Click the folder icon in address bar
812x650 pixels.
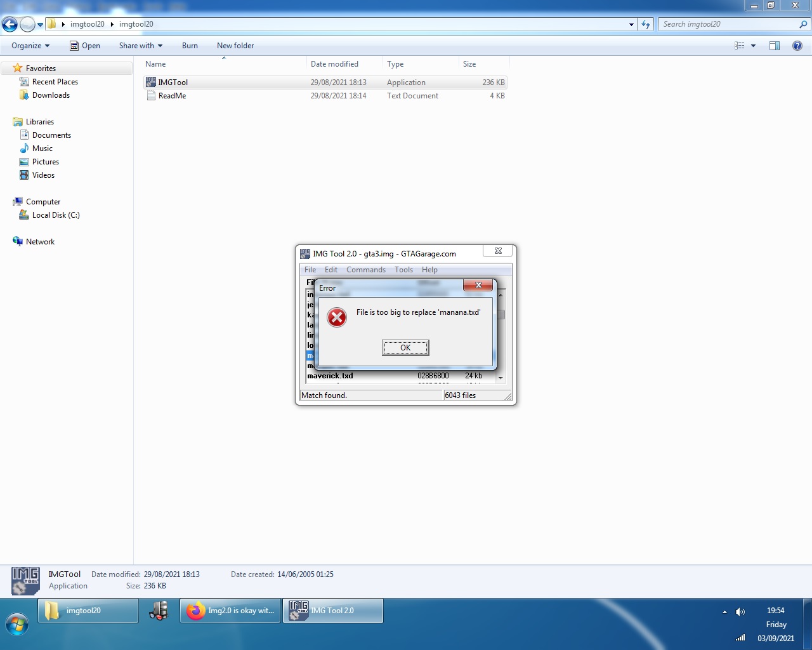point(52,24)
